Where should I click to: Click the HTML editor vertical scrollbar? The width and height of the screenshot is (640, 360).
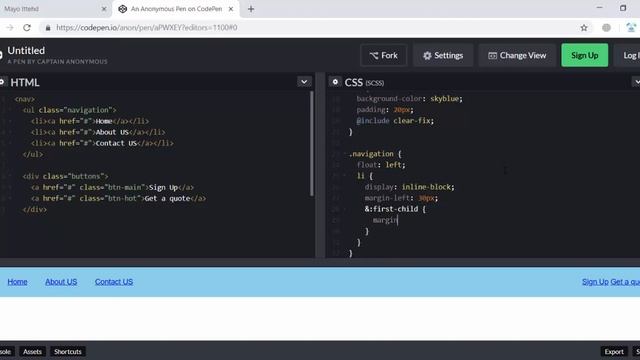point(312,143)
